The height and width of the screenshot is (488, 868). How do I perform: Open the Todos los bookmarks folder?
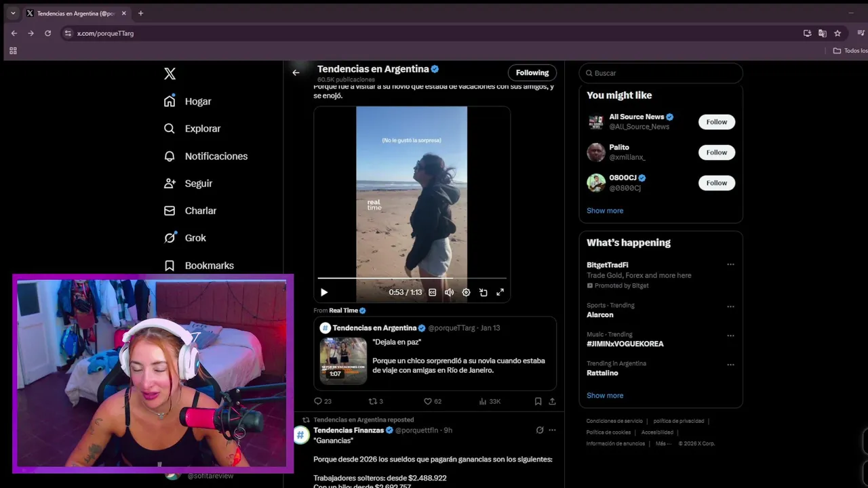click(x=850, y=51)
